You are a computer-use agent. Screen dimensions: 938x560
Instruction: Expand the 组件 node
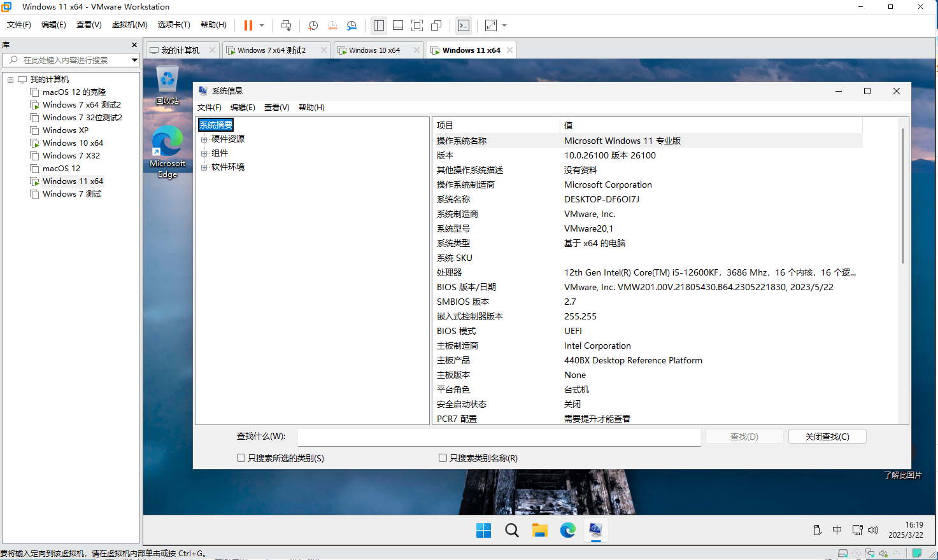tap(204, 153)
